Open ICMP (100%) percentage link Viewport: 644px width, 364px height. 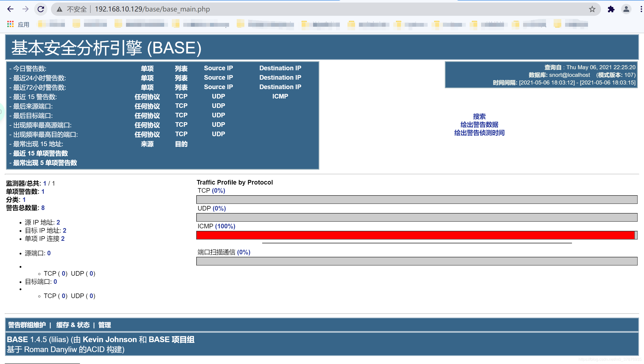(x=225, y=226)
